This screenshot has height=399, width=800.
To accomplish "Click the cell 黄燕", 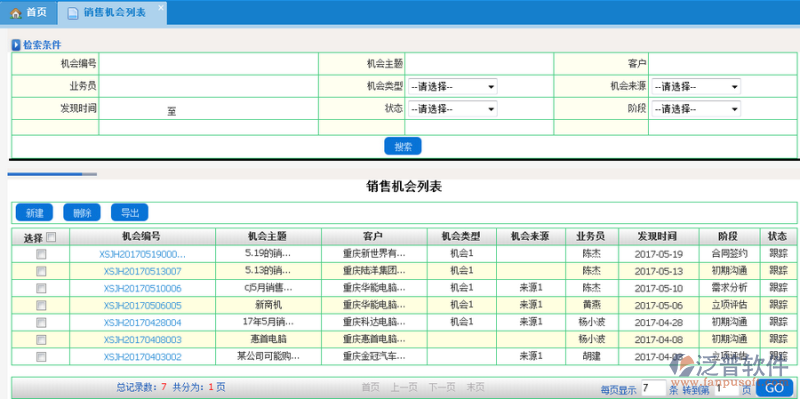I will click(x=592, y=305).
